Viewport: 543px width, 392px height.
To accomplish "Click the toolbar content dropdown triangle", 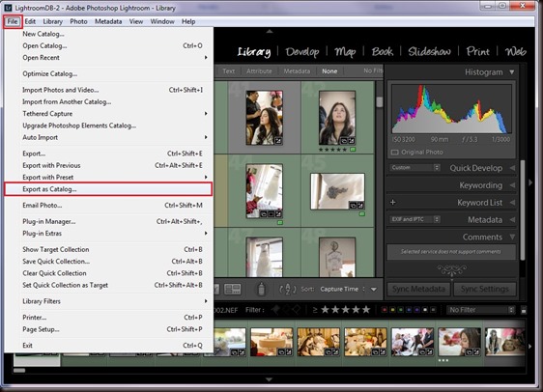I will [374, 290].
